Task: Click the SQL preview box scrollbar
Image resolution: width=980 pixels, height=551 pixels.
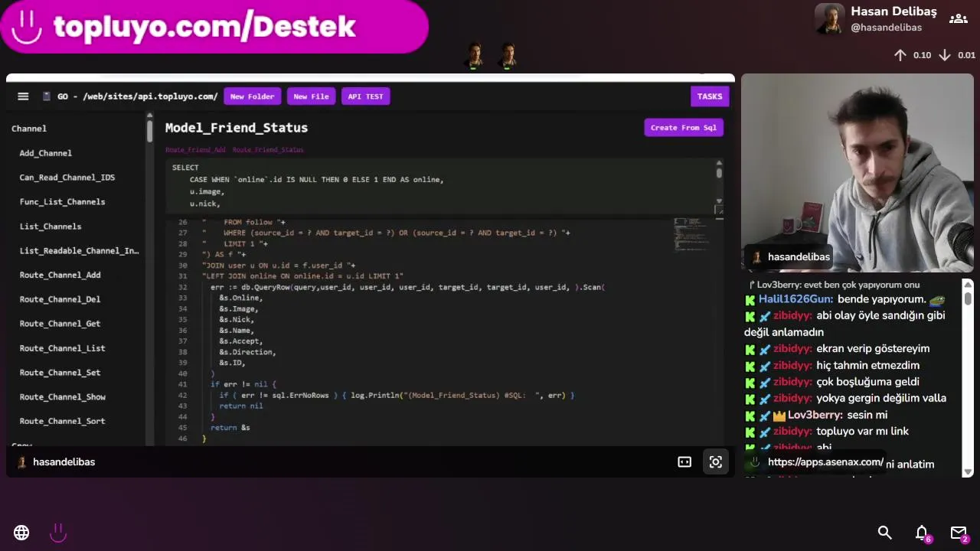Action: pos(719,173)
